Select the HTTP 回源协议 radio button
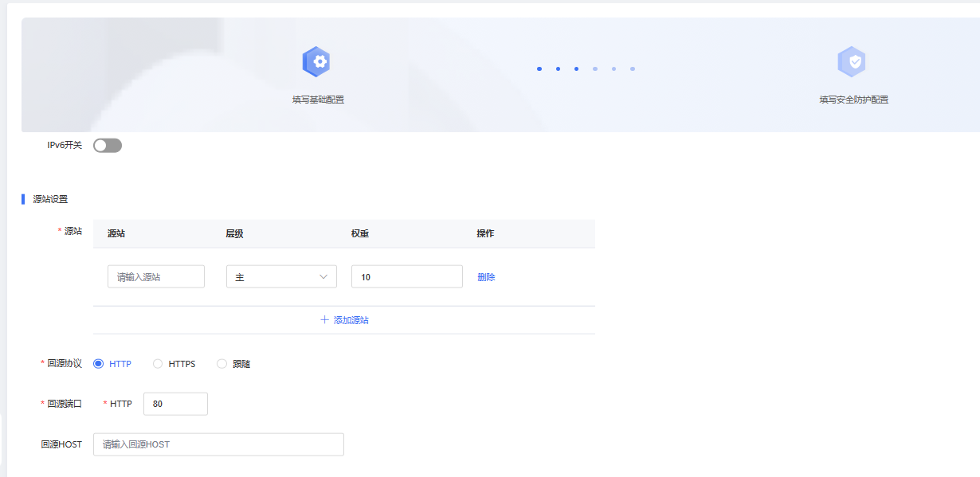 coord(99,364)
